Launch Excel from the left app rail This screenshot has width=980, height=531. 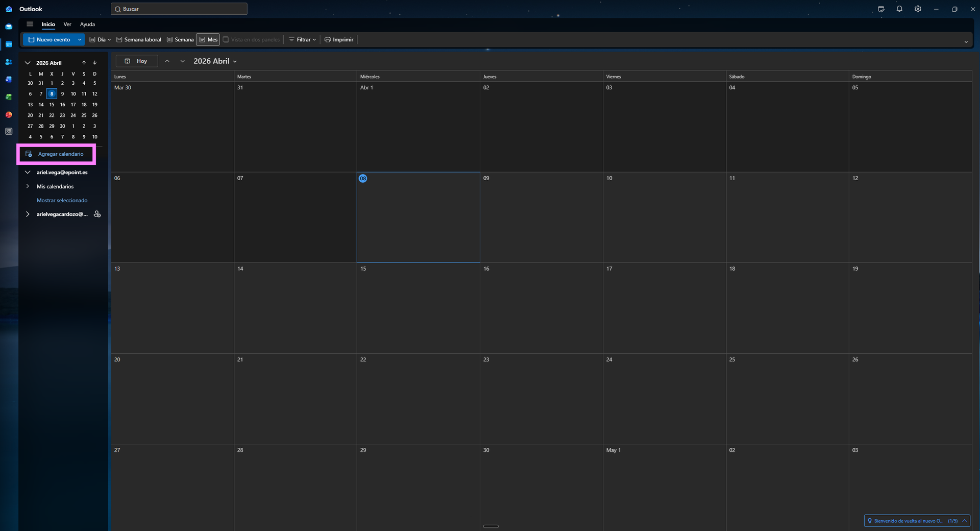pyautogui.click(x=9, y=97)
